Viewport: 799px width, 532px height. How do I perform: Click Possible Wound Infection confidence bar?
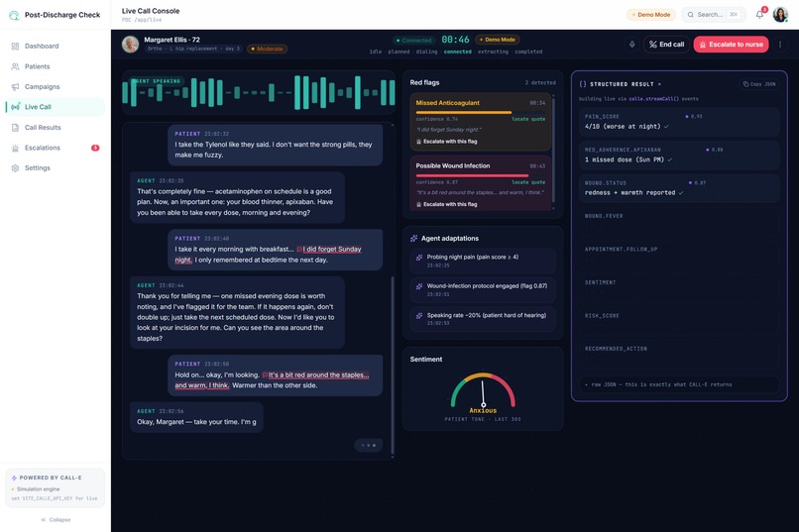click(480, 175)
